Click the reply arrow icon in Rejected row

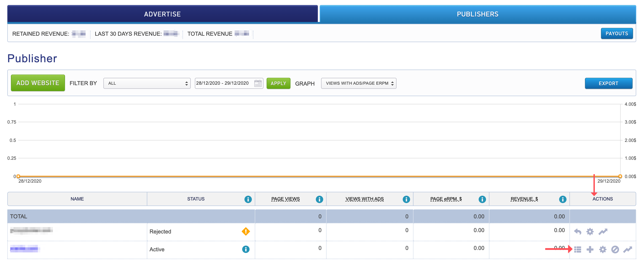(577, 231)
